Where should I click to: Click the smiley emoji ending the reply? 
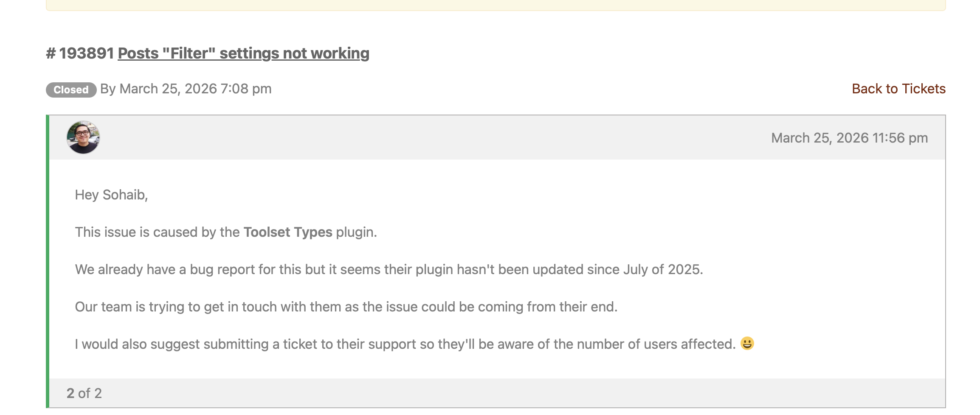(x=747, y=343)
